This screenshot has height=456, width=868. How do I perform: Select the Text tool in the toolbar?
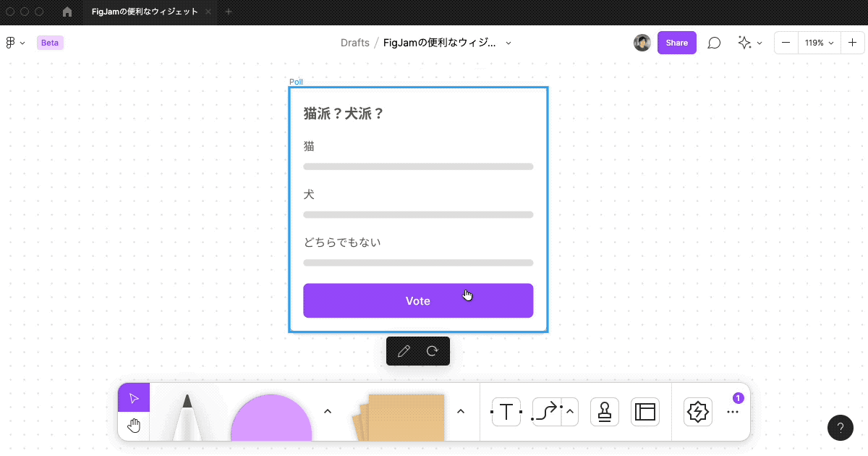[506, 411]
